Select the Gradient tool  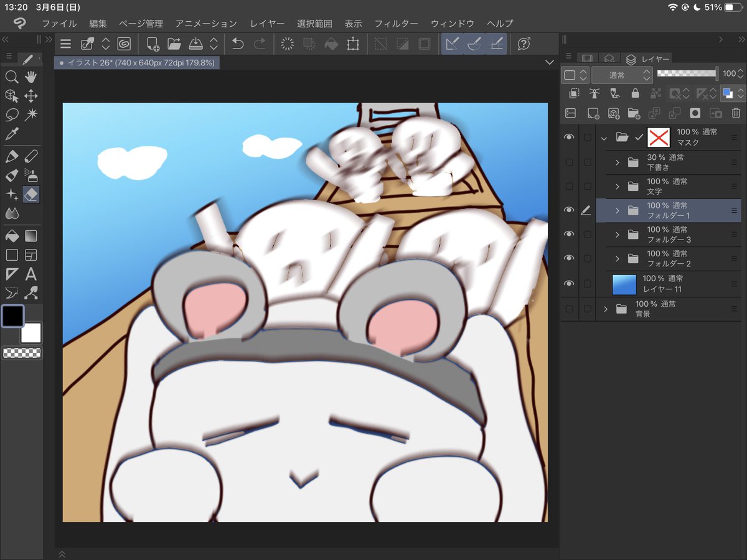tap(31, 236)
